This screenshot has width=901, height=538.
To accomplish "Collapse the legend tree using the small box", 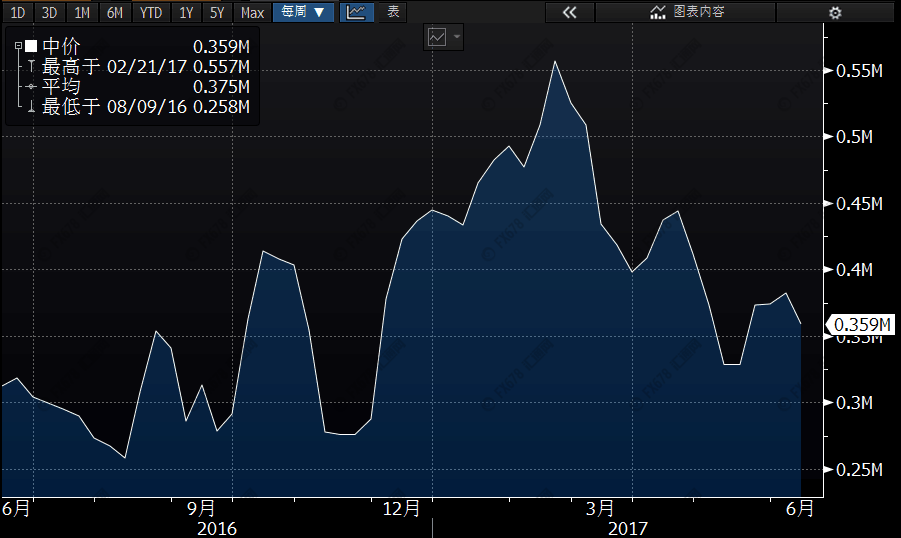I will (x=18, y=46).
